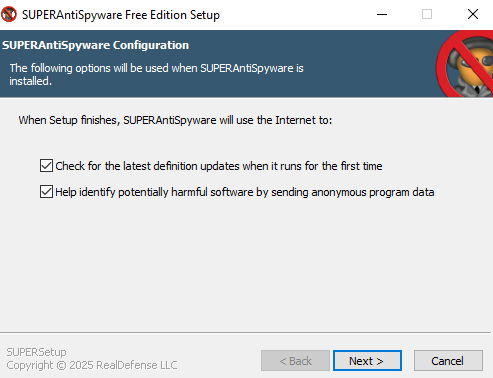
Task: Click the disabled < Back button
Action: [295, 360]
